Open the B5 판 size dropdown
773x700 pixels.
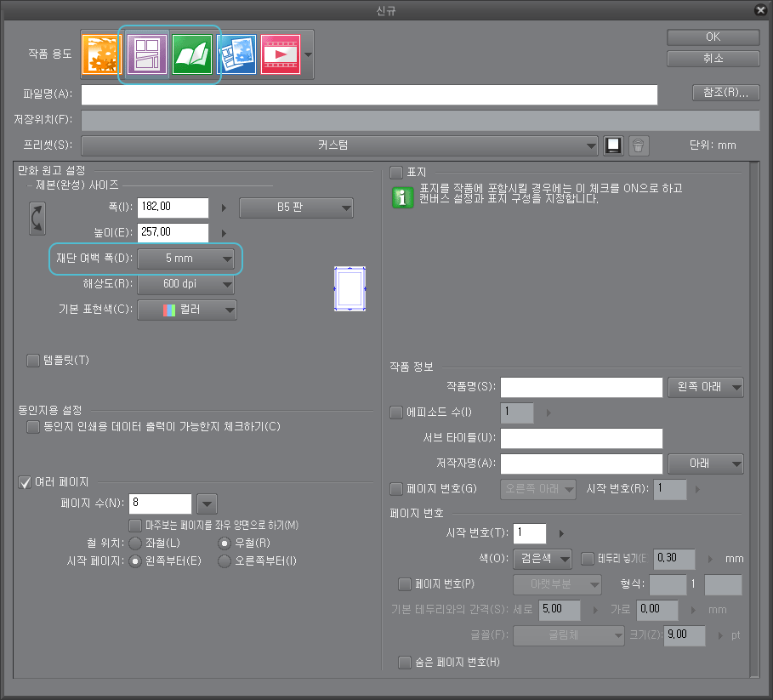(x=296, y=208)
